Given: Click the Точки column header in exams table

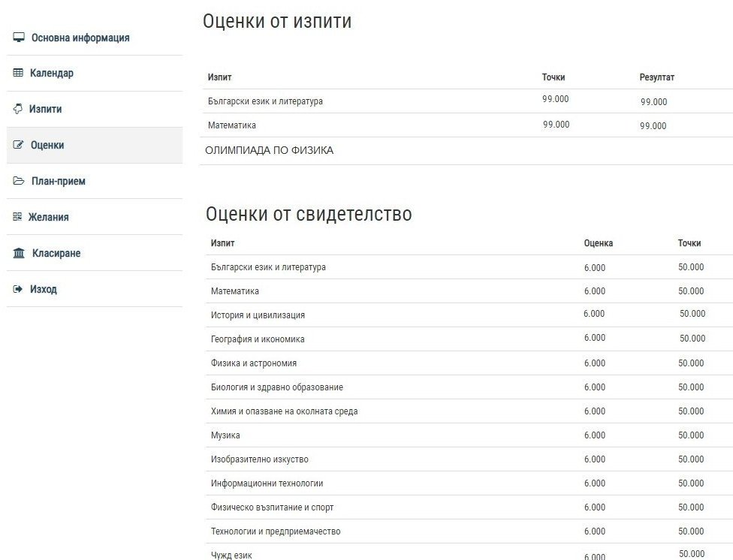Looking at the screenshot, I should click(x=554, y=77).
